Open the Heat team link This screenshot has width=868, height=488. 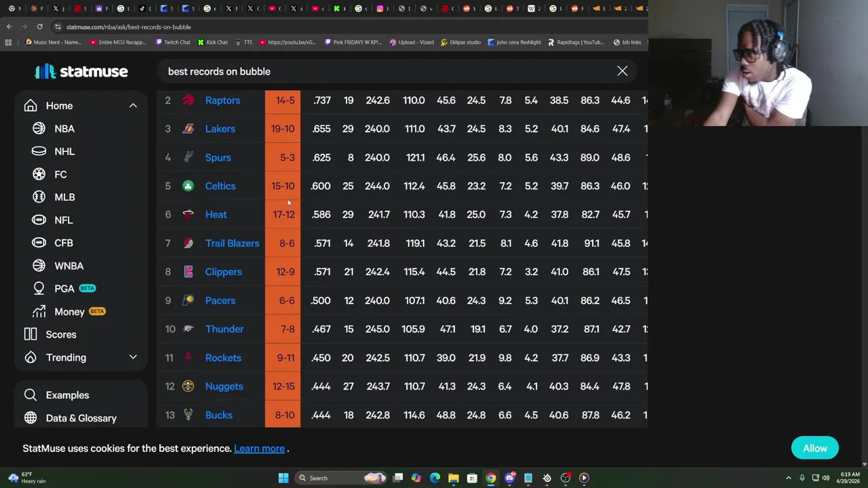[x=216, y=214]
